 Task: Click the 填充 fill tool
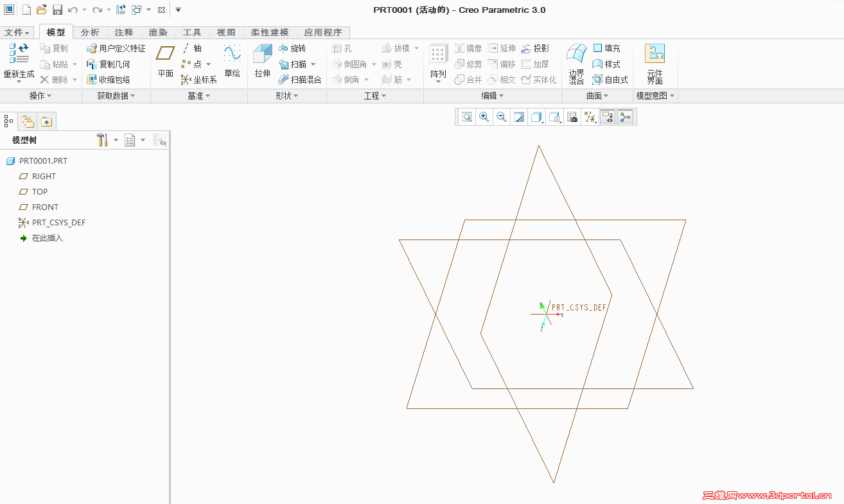(x=606, y=48)
